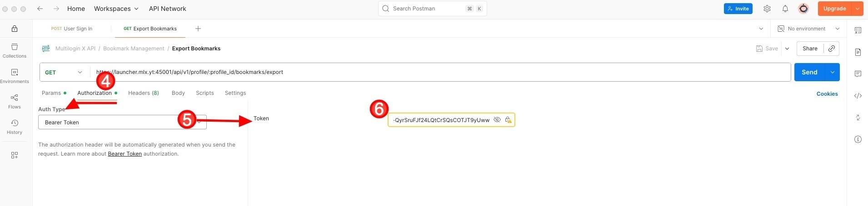
Task: Click the Search Postman box
Action: (433, 9)
